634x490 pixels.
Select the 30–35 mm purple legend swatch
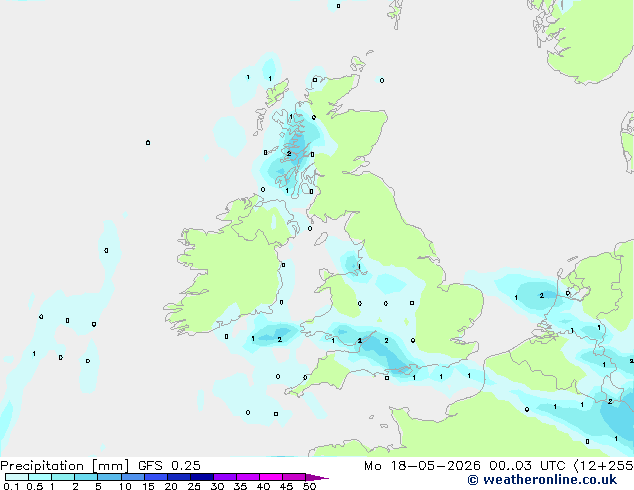pyautogui.click(x=225, y=477)
